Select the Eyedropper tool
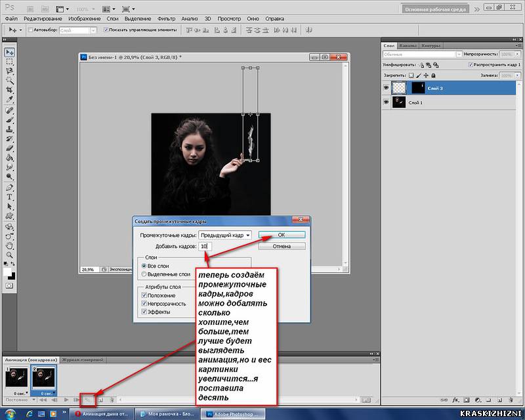 (x=10, y=99)
